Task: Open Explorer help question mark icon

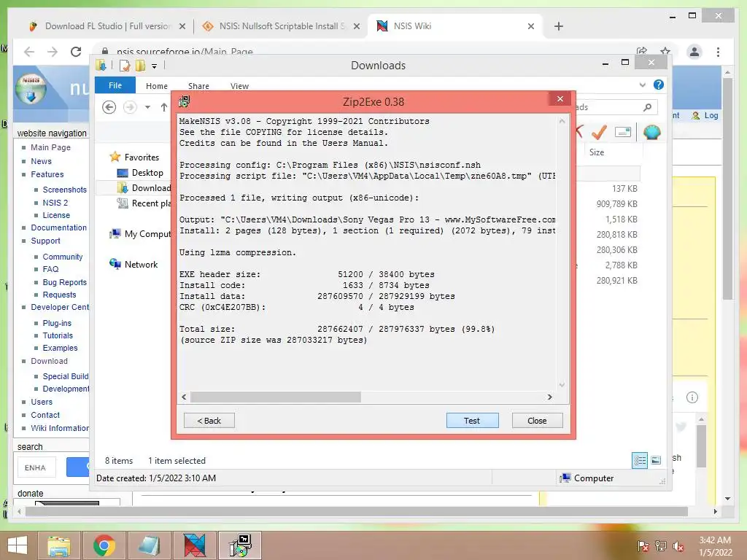Action: 659,85
